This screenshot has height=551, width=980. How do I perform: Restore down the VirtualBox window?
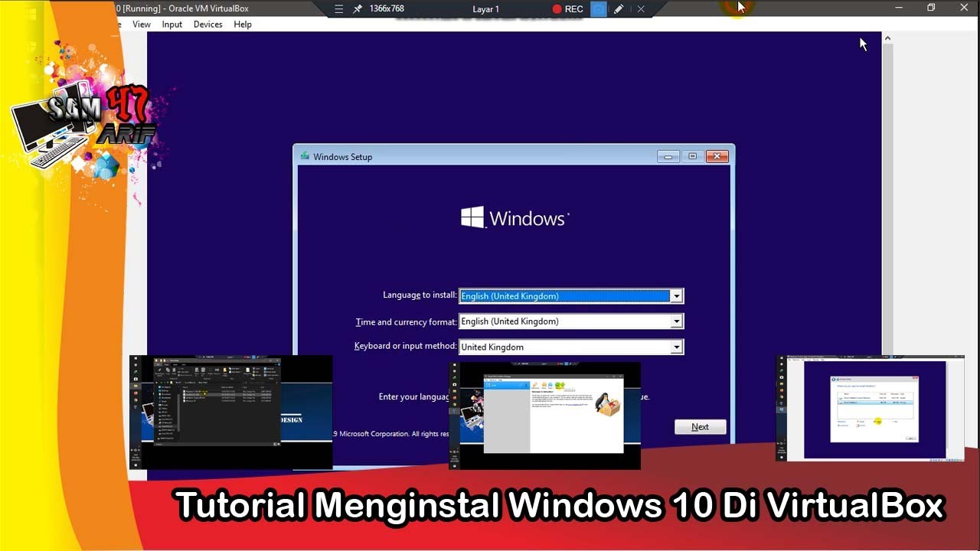click(x=931, y=8)
